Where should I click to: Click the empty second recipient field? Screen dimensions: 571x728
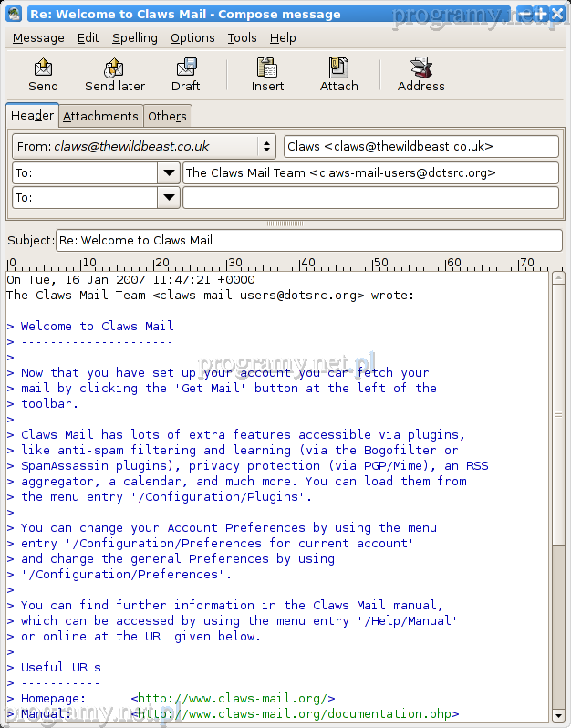[x=370, y=197]
